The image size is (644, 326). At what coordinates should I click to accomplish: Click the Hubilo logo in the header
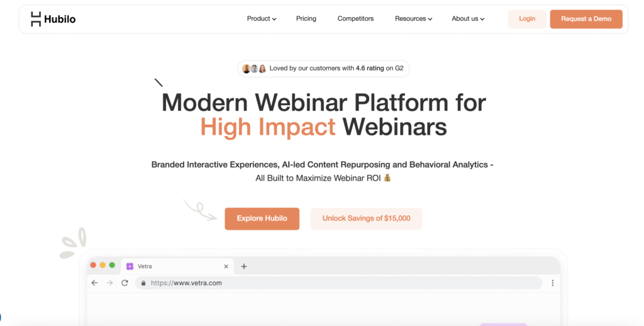coord(53,19)
